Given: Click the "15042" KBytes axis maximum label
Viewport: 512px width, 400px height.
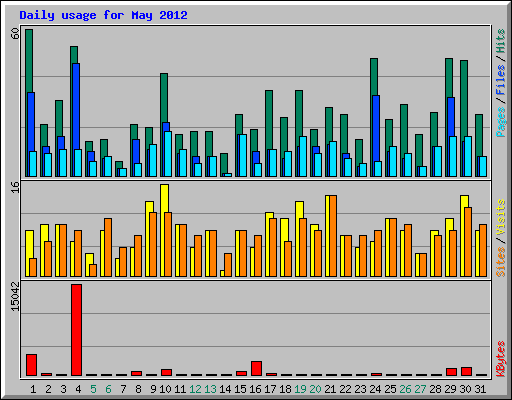Looking at the screenshot, I should point(15,297).
